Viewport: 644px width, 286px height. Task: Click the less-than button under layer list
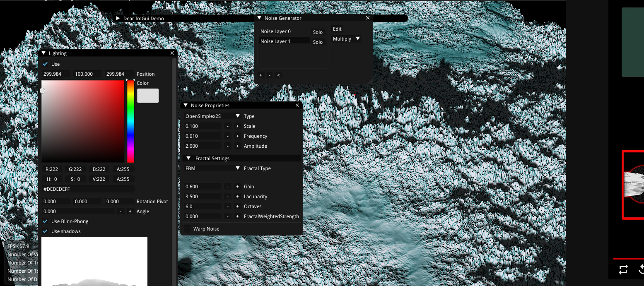click(x=278, y=75)
